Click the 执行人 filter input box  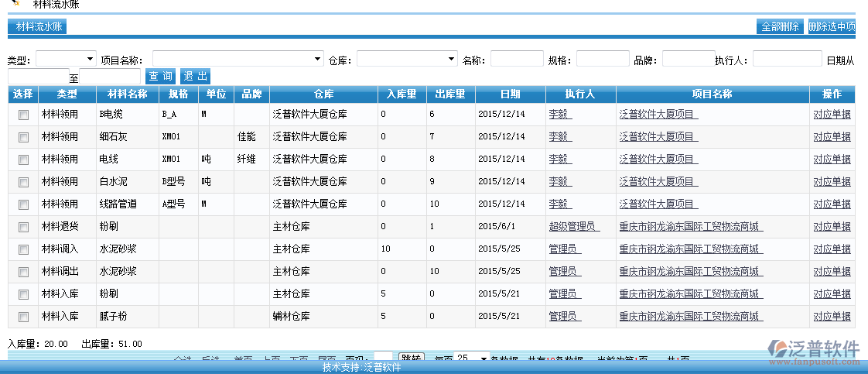point(787,59)
